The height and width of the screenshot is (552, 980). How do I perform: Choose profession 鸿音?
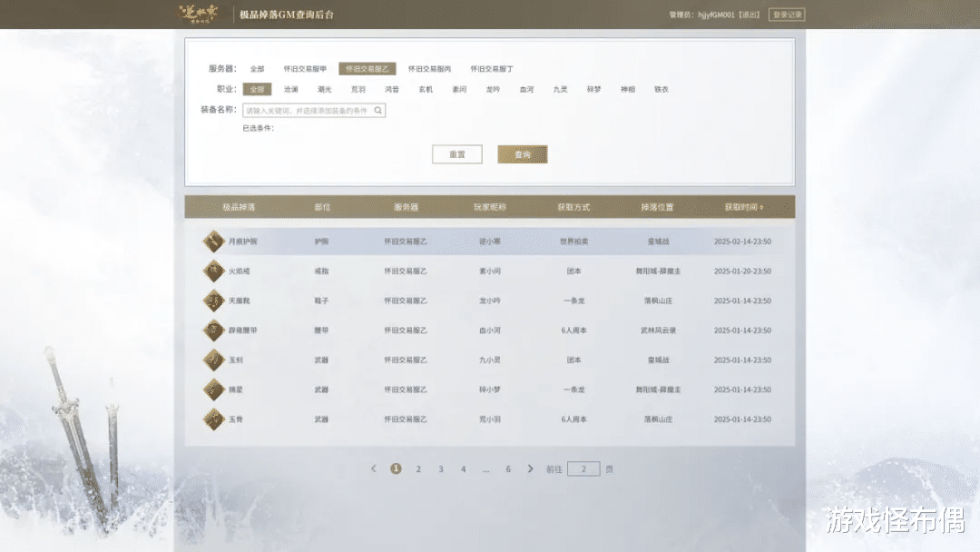point(392,89)
